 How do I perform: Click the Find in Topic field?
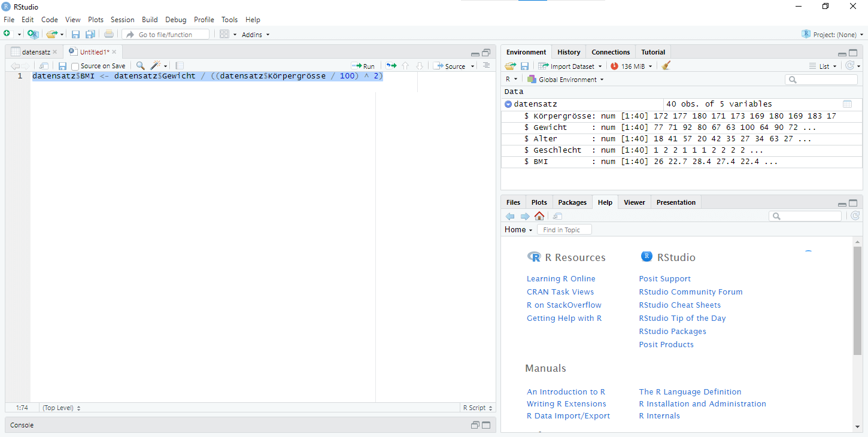[564, 230]
